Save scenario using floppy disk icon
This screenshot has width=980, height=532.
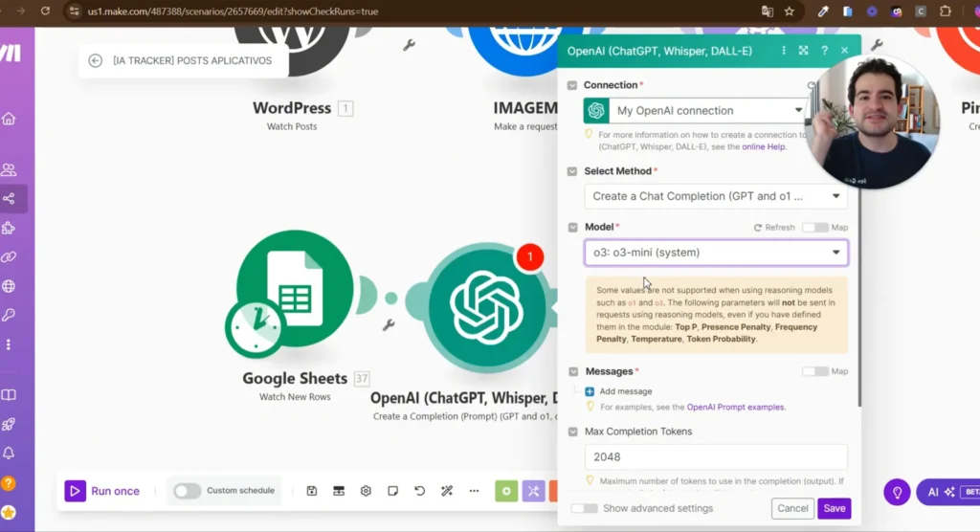click(x=312, y=491)
